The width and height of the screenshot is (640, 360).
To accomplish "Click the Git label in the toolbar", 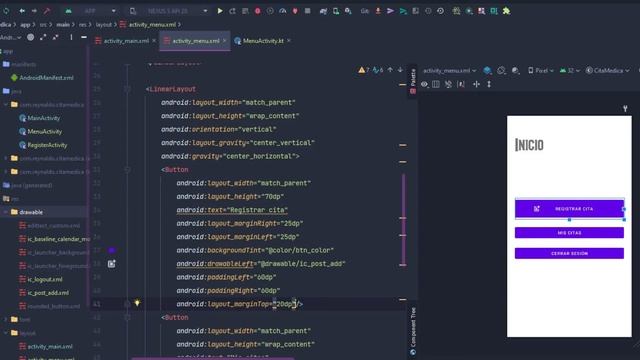I will [x=364, y=11].
